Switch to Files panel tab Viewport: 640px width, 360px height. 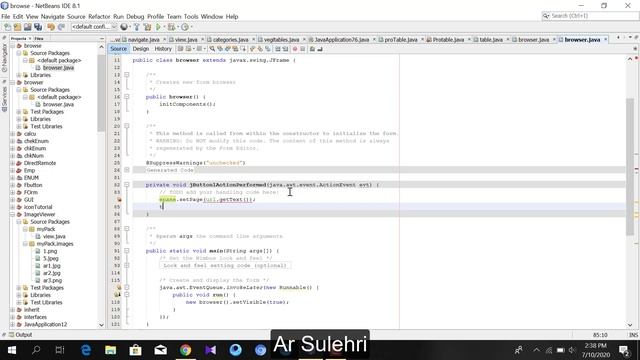click(39, 38)
